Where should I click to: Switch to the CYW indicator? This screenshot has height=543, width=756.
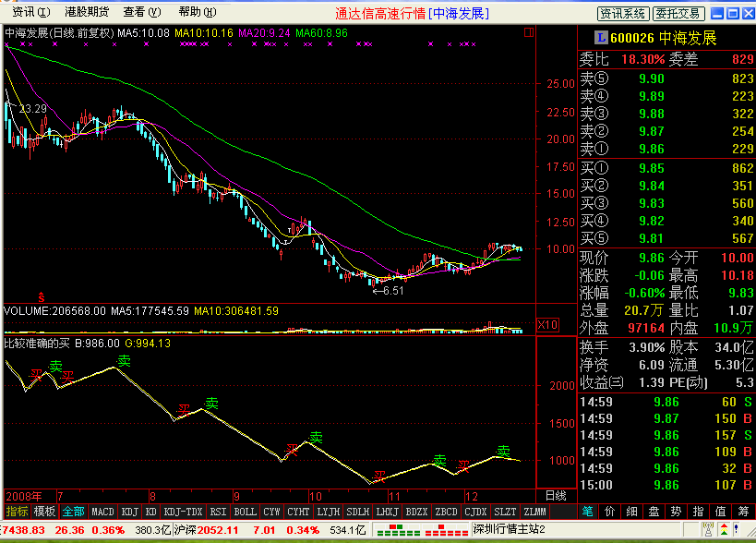pos(271,512)
